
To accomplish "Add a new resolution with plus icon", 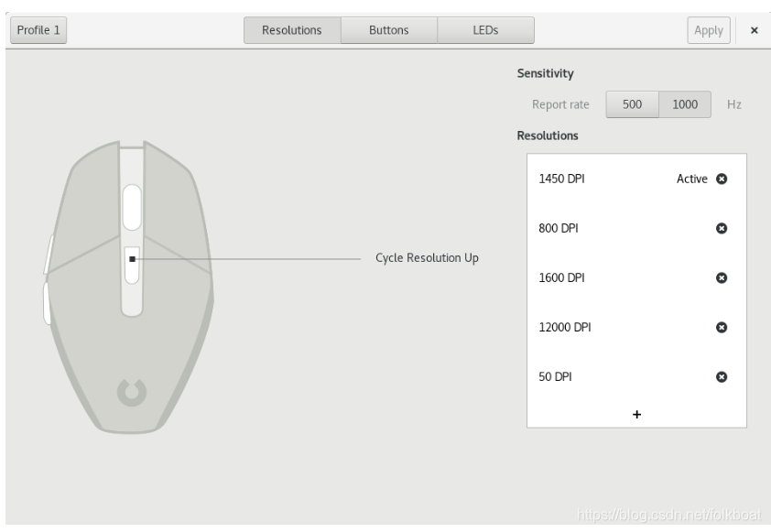I will [636, 415].
